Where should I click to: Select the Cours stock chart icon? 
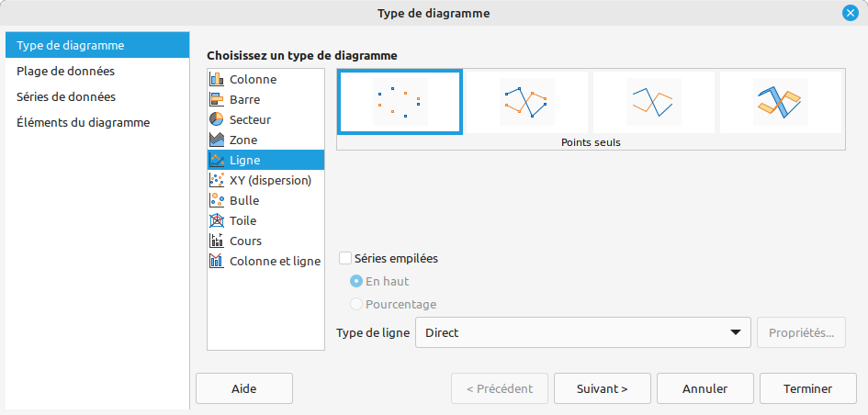click(218, 241)
